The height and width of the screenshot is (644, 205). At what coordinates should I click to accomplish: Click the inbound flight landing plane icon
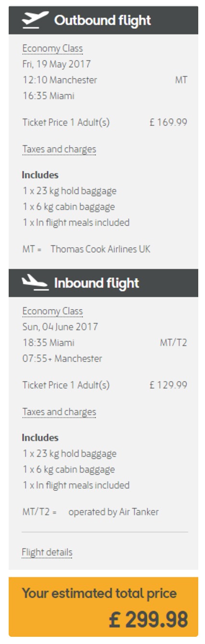click(35, 282)
